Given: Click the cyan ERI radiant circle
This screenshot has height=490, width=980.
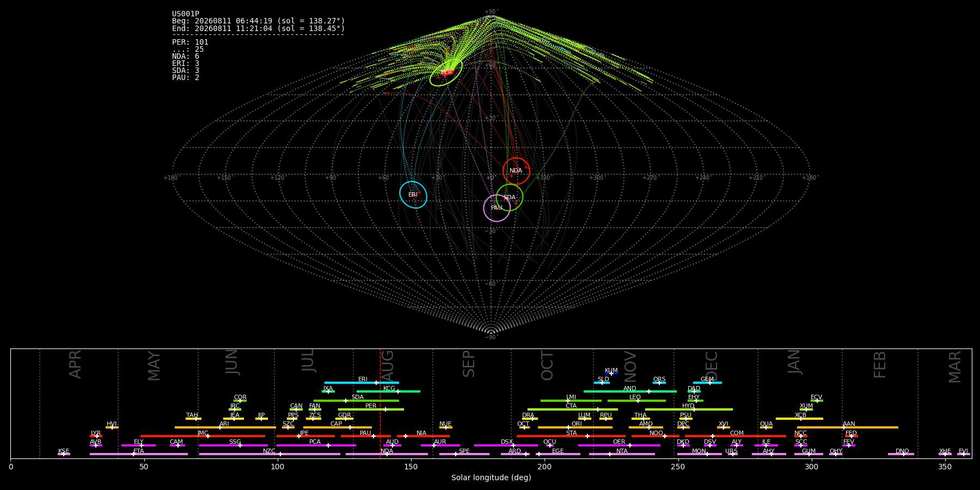Looking at the screenshot, I should pyautogui.click(x=413, y=194).
